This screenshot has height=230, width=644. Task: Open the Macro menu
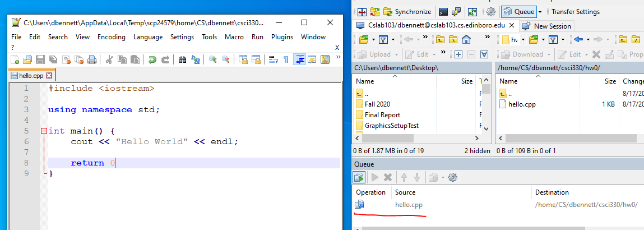coord(234,37)
